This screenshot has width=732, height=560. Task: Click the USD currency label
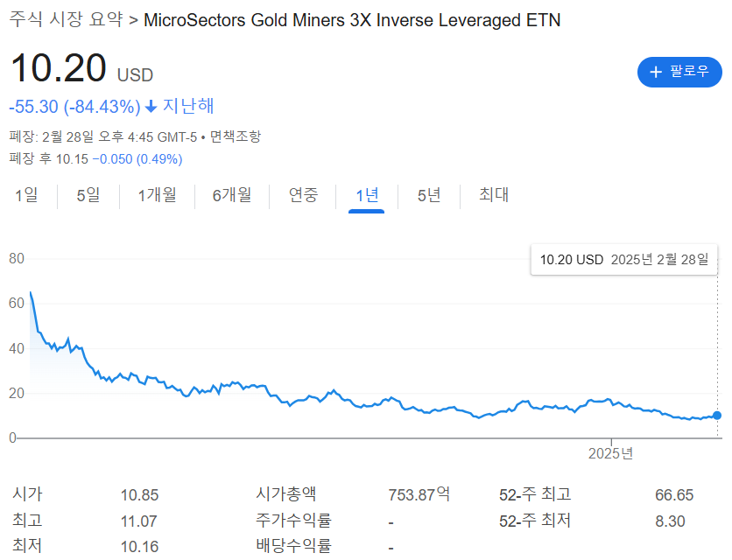[135, 75]
